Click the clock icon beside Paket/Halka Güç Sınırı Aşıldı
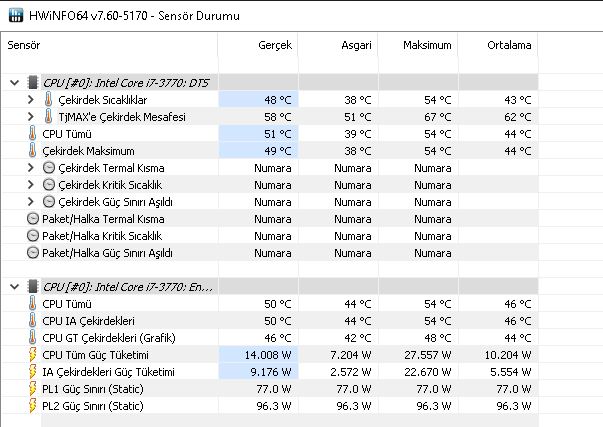The height and width of the screenshot is (427, 603). [33, 253]
